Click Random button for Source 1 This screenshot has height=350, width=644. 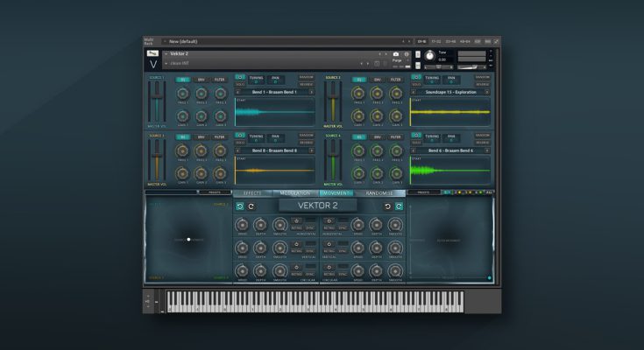click(x=307, y=77)
